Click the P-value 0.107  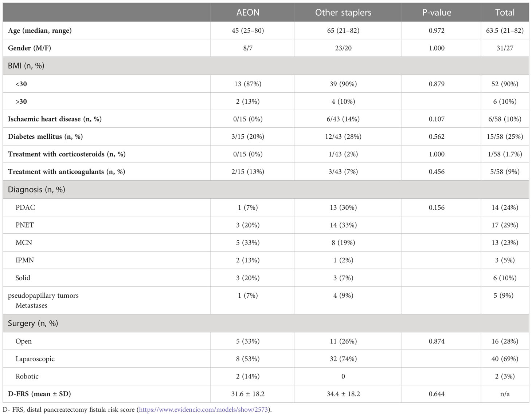click(x=437, y=119)
